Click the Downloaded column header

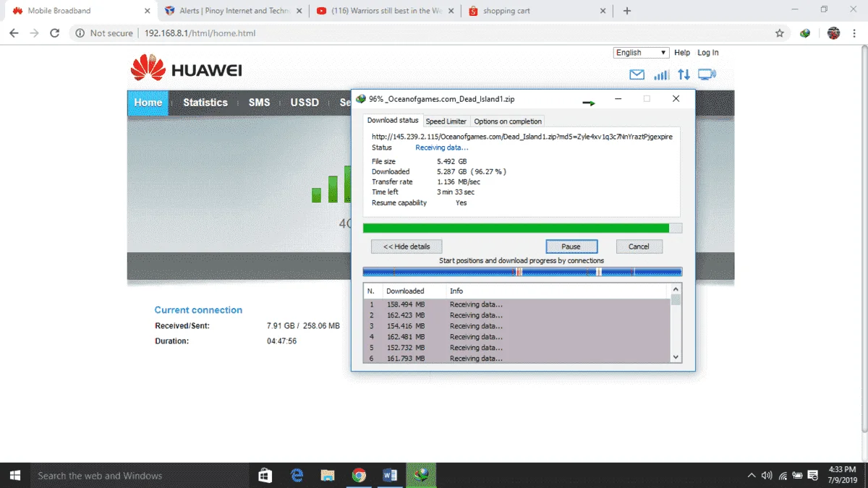coord(414,291)
